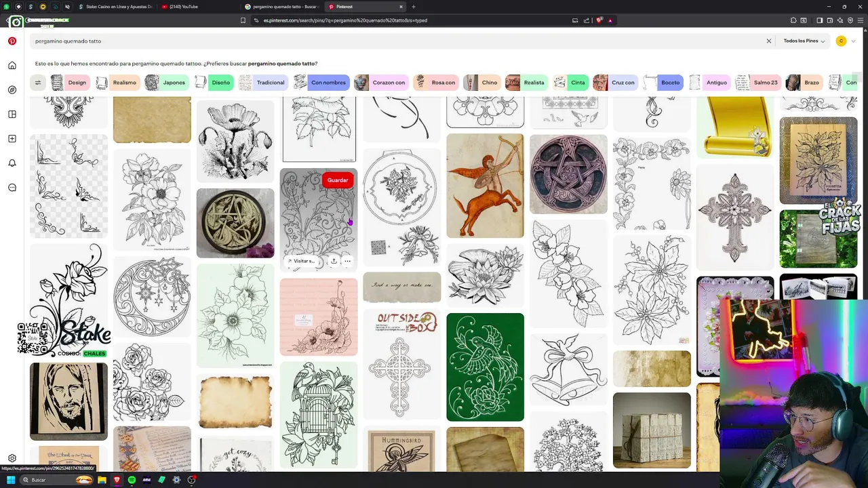The width and height of the screenshot is (868, 488).
Task: Select the Design filter chip
Action: [69, 83]
